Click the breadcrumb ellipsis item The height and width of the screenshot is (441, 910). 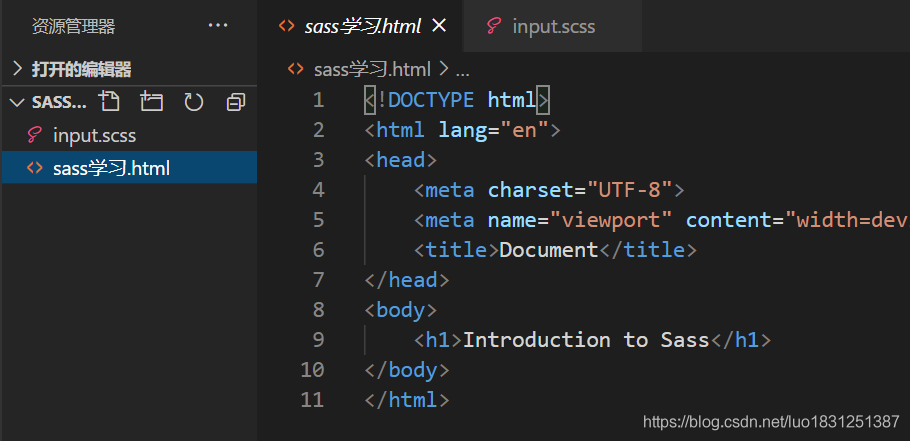pos(463,71)
